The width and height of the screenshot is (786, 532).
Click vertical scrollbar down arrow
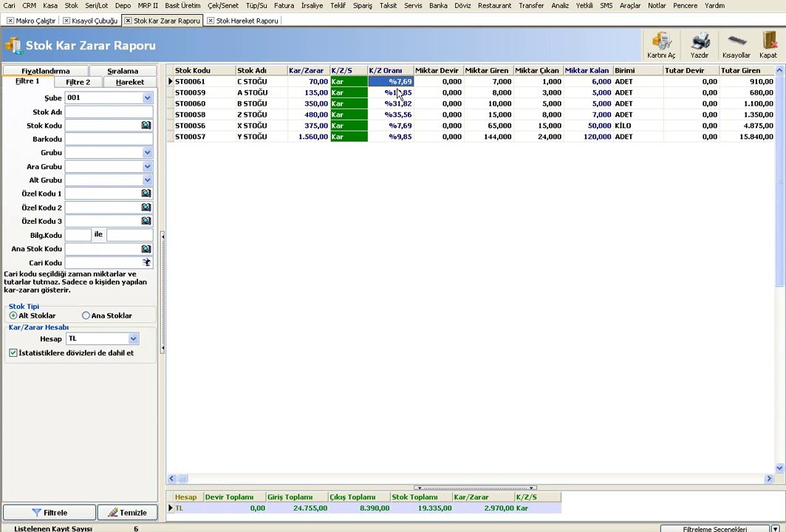(779, 468)
